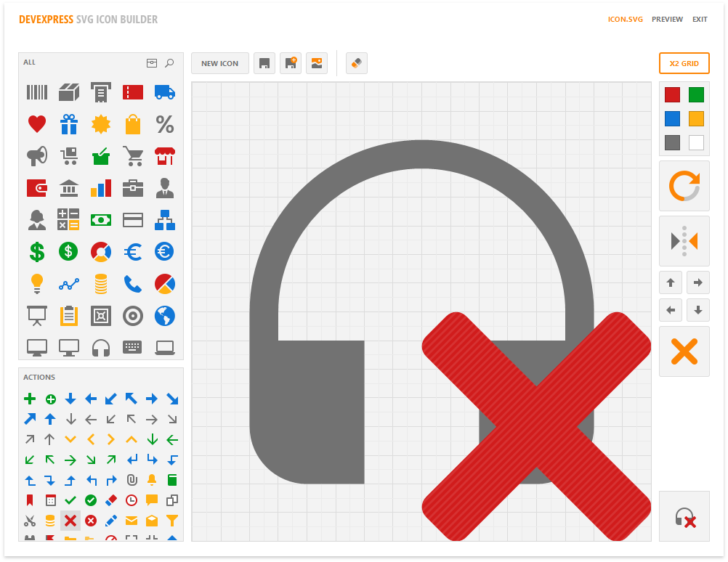Select the gray headphones icon from the ALL palette

click(101, 347)
